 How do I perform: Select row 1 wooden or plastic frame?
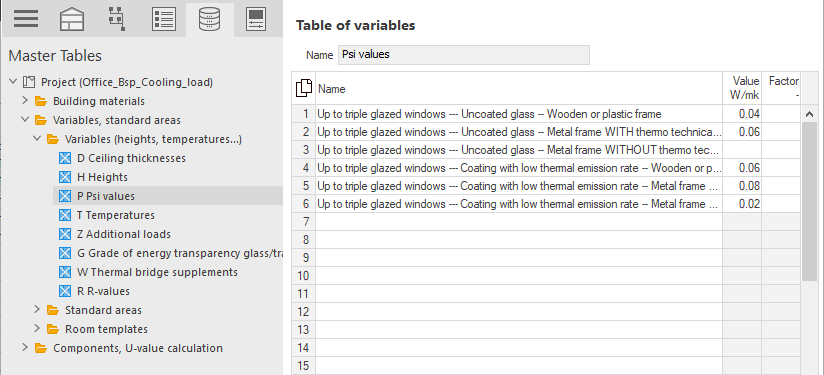519,114
